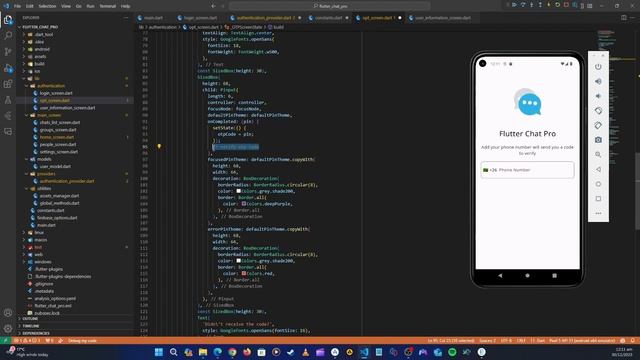
Task: Click the split editor icon
Action: [623, 18]
